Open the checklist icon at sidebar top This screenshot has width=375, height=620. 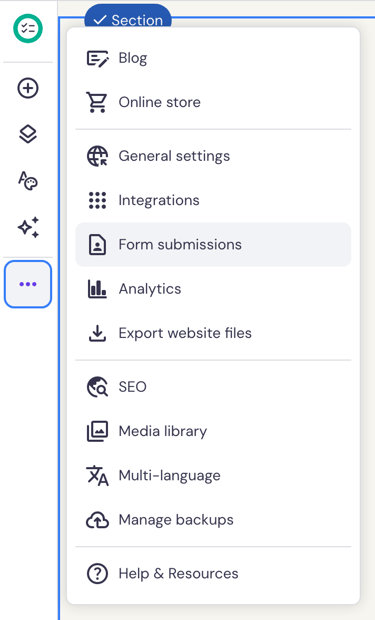[x=28, y=28]
